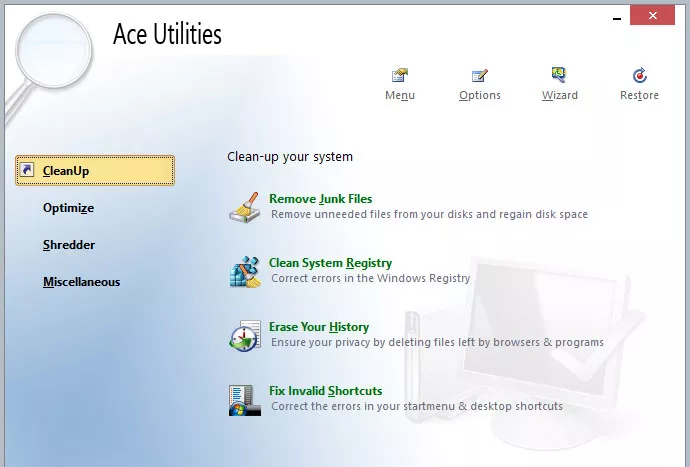690x467 pixels.
Task: Click the Options label in the toolbar
Action: point(480,95)
